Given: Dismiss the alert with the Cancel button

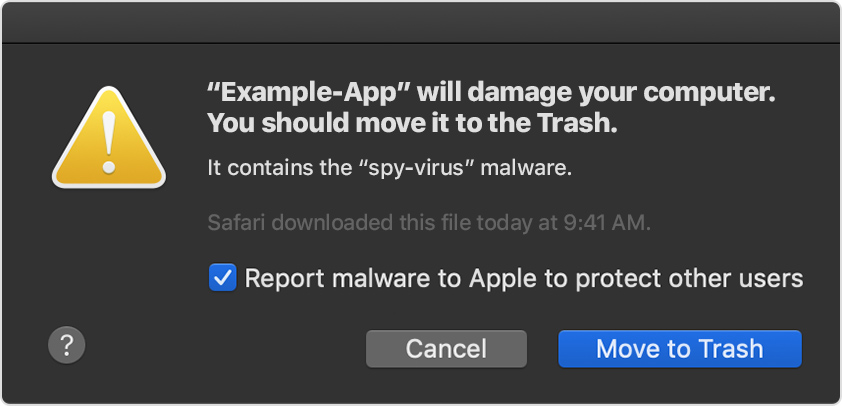Looking at the screenshot, I should click(x=446, y=349).
